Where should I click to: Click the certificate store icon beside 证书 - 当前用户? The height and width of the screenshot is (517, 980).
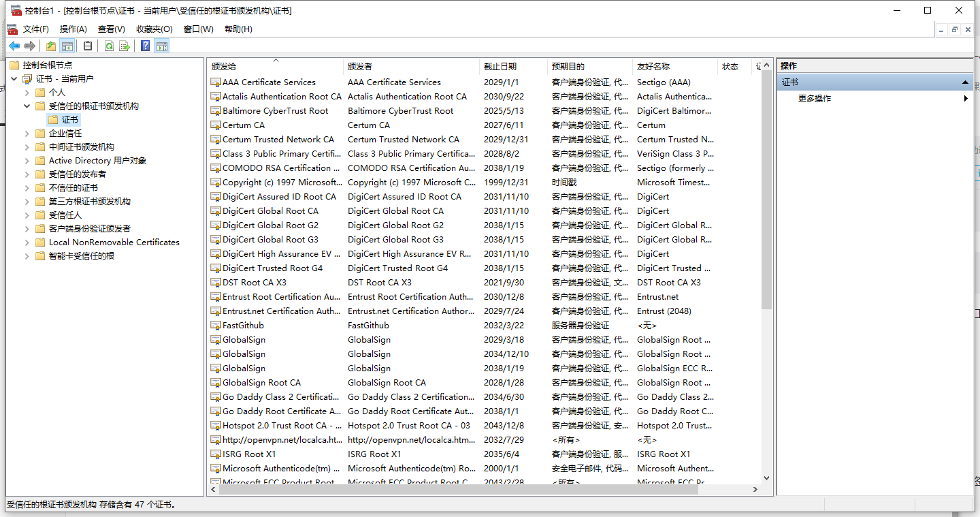[x=27, y=78]
